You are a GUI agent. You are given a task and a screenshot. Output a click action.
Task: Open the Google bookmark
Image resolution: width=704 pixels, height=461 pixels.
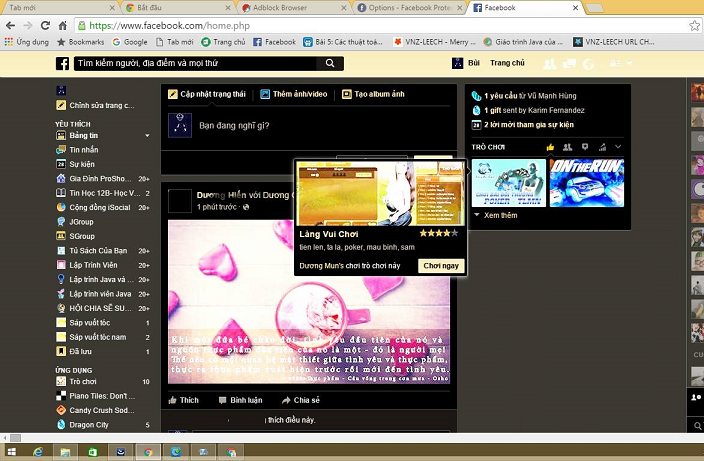click(130, 42)
